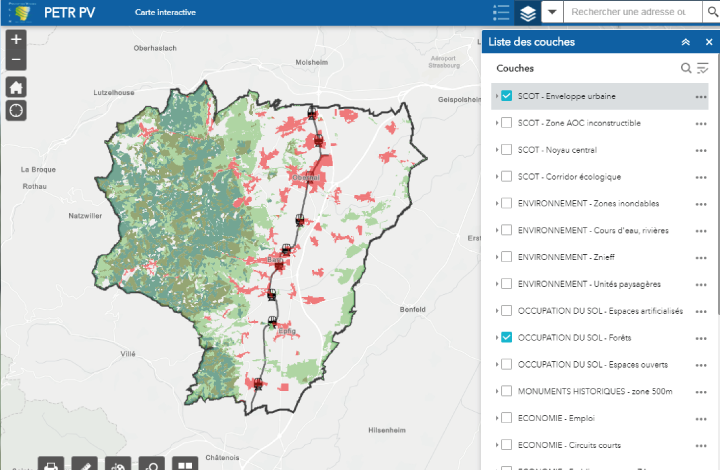Show ENVIRONNEMENT - Cours d'eau, rivières layer
This screenshot has height=470, width=720.
coord(506,230)
